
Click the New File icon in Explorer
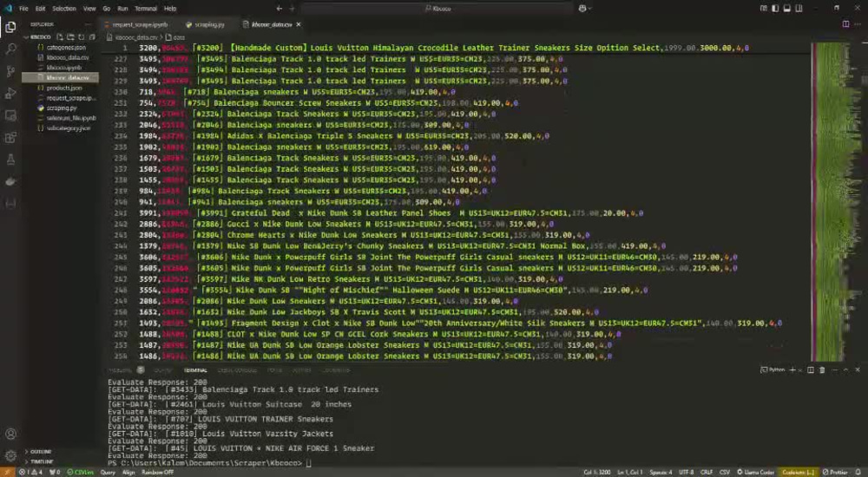(60, 37)
